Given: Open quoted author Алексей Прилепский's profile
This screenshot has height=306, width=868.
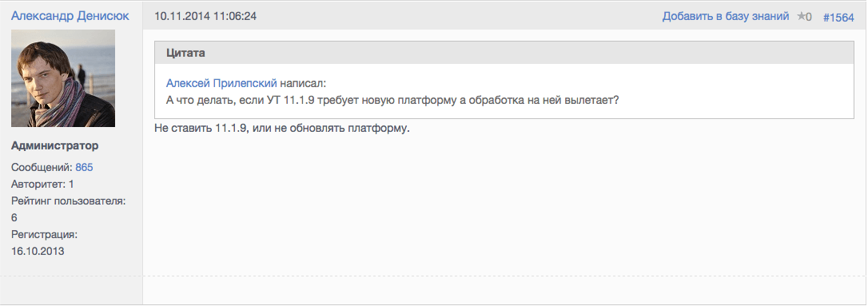Looking at the screenshot, I should click(x=221, y=84).
